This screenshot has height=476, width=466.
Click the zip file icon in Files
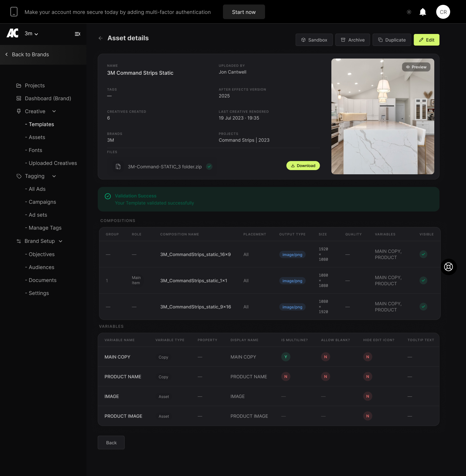pyautogui.click(x=118, y=167)
